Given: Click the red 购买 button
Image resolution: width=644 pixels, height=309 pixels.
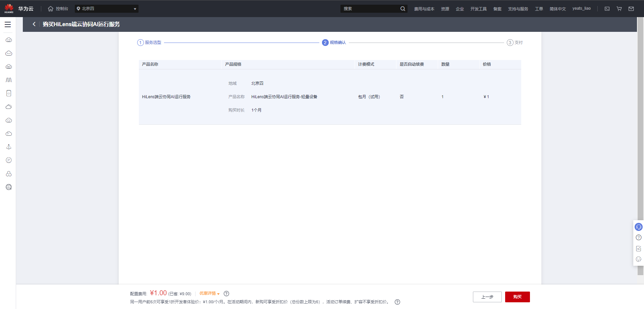Looking at the screenshot, I should tap(518, 297).
